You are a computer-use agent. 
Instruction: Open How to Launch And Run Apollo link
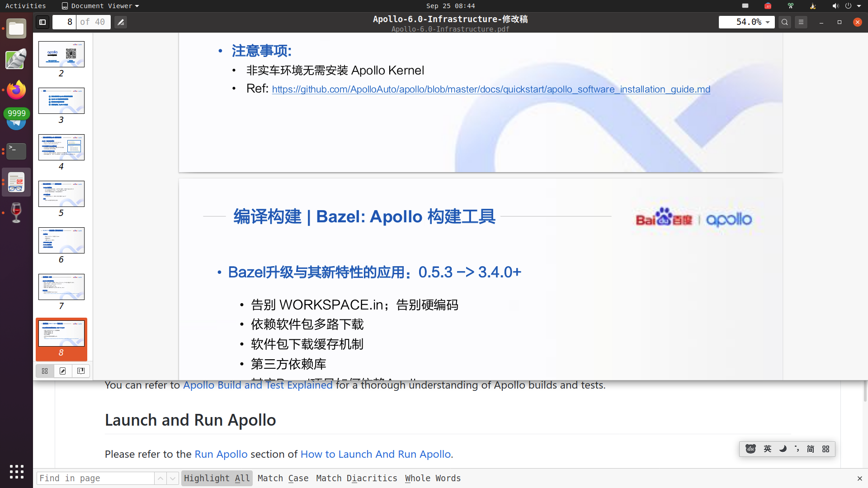(375, 454)
